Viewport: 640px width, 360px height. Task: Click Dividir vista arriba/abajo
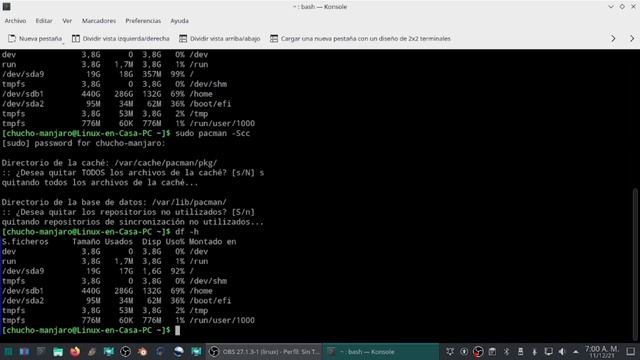point(220,38)
